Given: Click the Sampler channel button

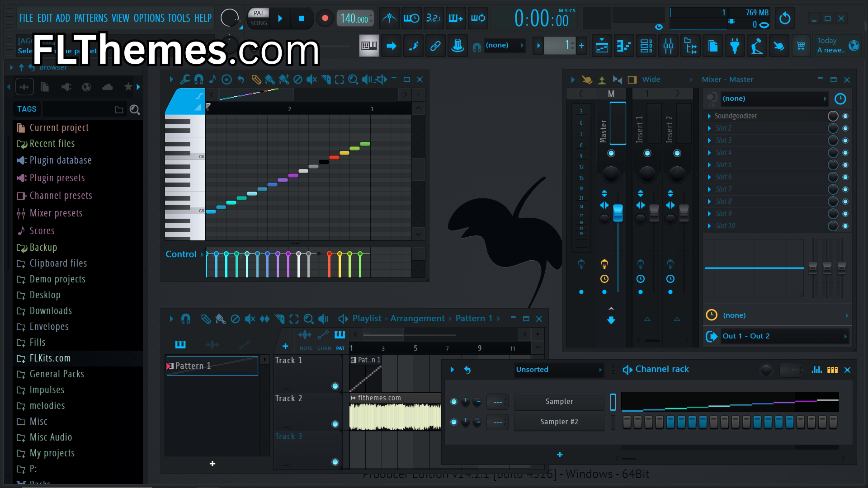Looking at the screenshot, I should [x=559, y=402].
